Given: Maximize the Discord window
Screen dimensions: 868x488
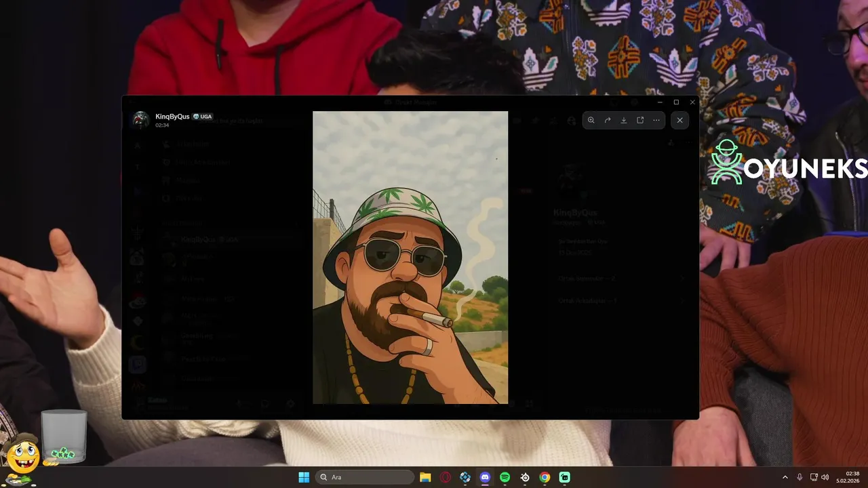Looking at the screenshot, I should (676, 102).
